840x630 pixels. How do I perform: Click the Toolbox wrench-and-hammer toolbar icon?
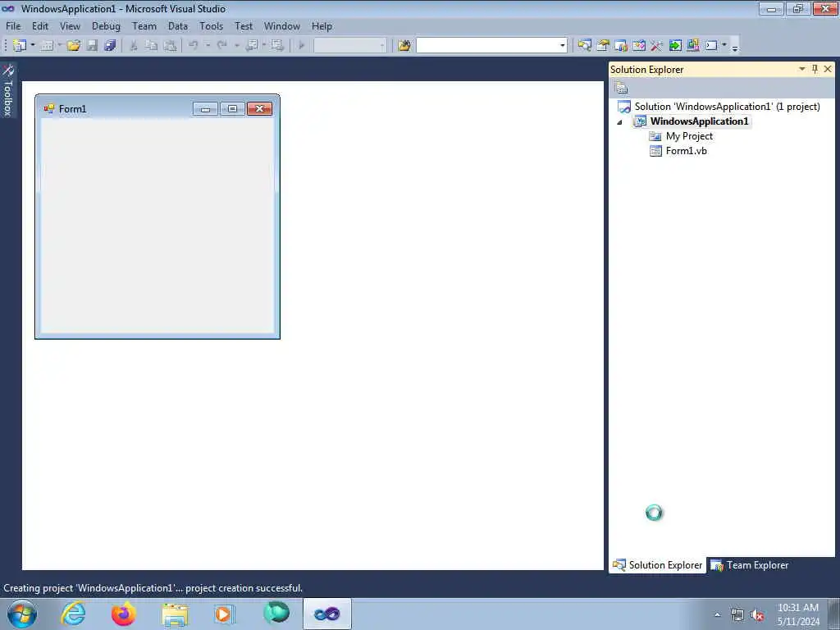(656, 46)
